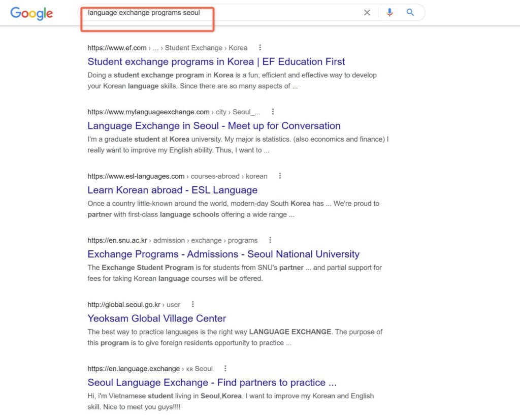Open three-dot menu beside global.seoul.go.kr result

(193, 305)
